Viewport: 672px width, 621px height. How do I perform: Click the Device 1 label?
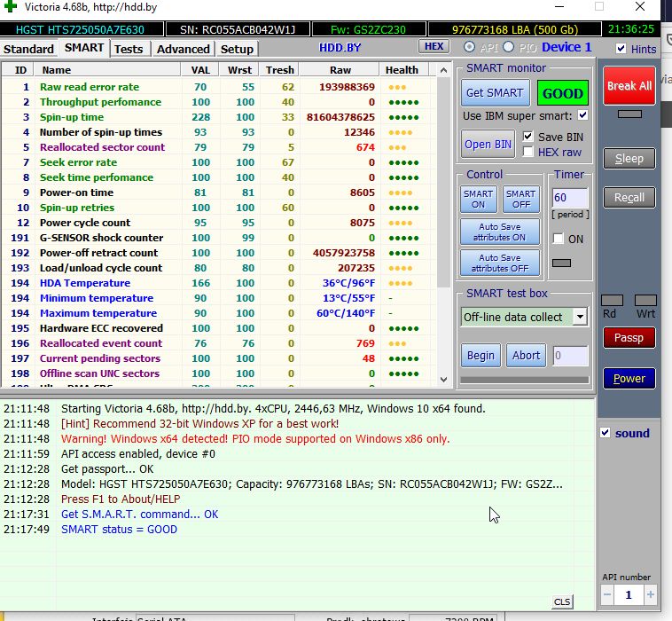[x=567, y=47]
